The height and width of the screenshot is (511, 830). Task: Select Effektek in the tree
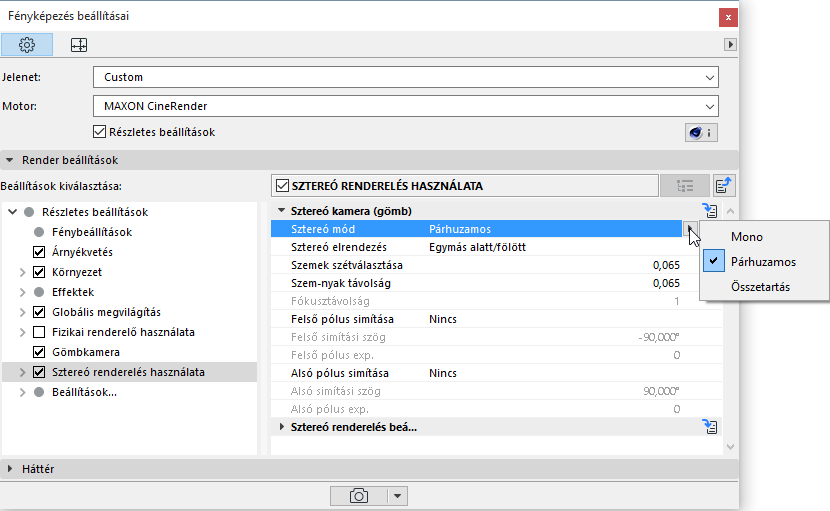pos(73,292)
